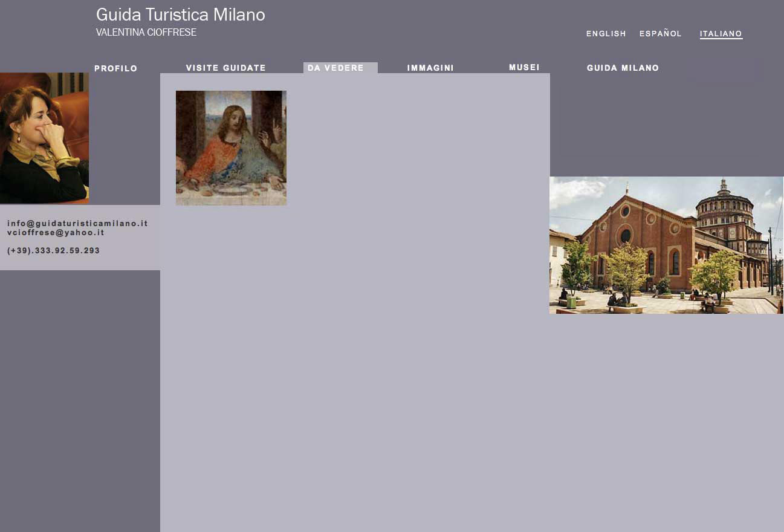Select ITALIANO language link
The height and width of the screenshot is (532, 784).
tap(721, 34)
